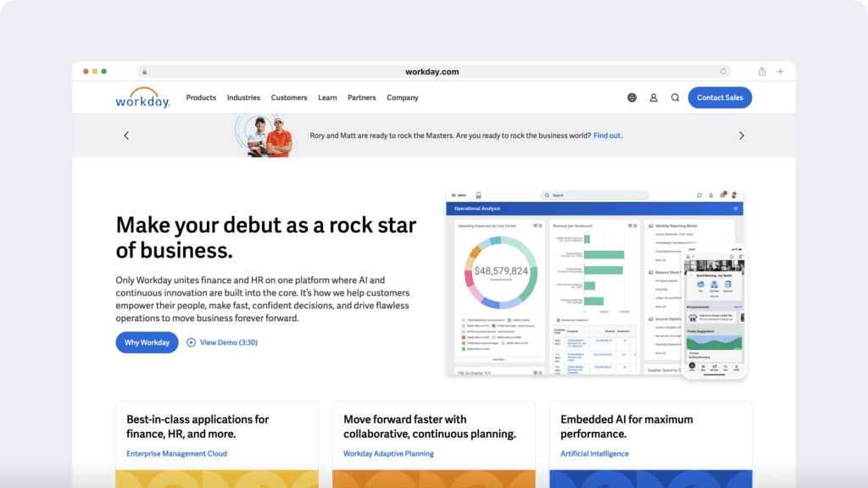Click 'Move forward faster' card heading
Viewport: 868px width, 488px height.
coord(430,427)
